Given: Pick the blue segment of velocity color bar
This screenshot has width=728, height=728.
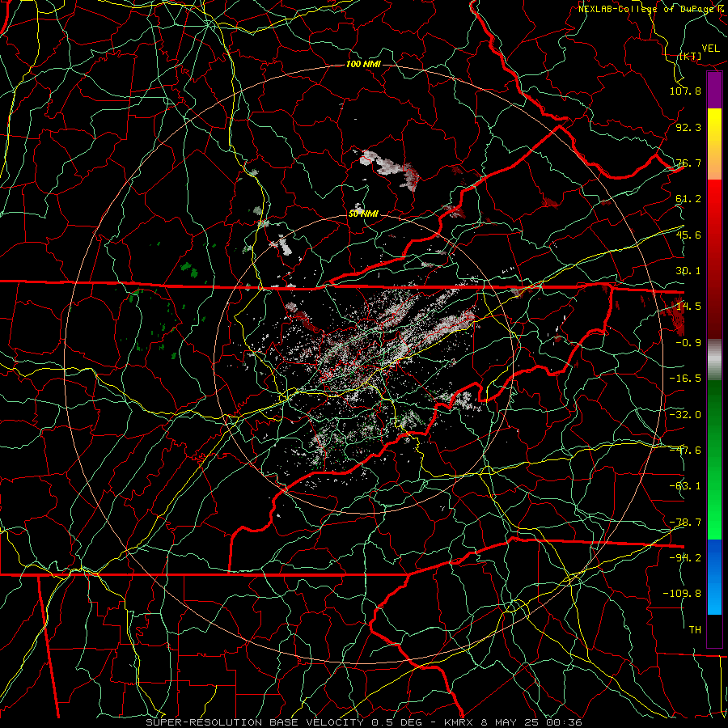Looking at the screenshot, I should tap(714, 577).
